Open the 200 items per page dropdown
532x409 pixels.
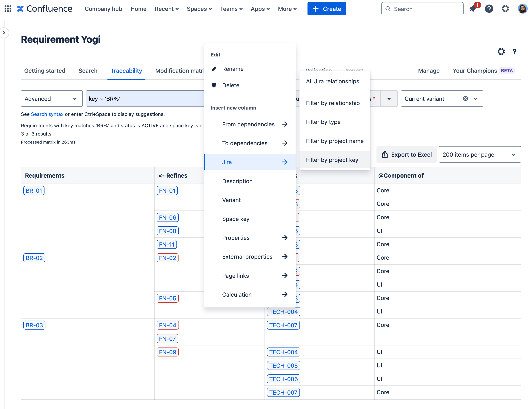point(479,154)
